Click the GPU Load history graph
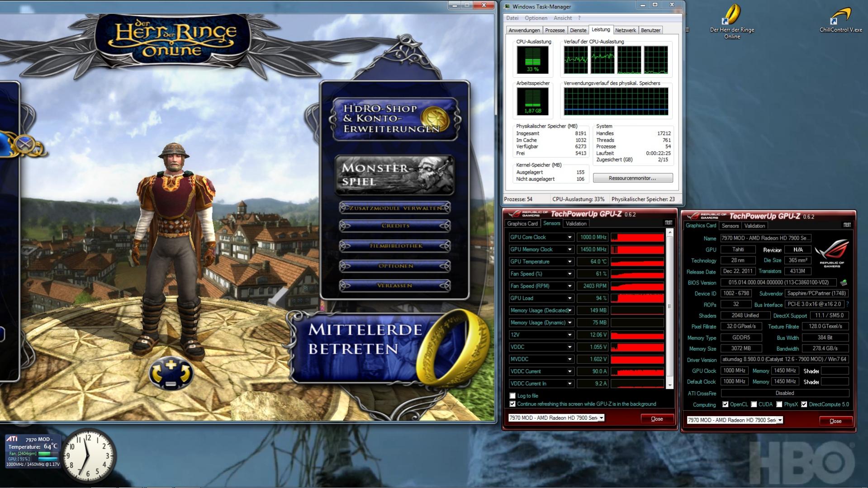 coord(637,298)
